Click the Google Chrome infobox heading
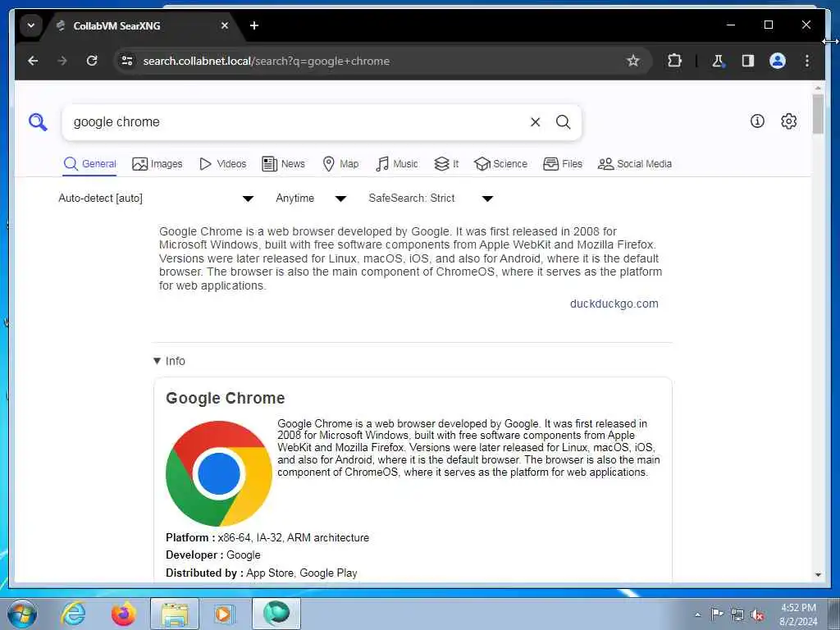 (x=226, y=398)
